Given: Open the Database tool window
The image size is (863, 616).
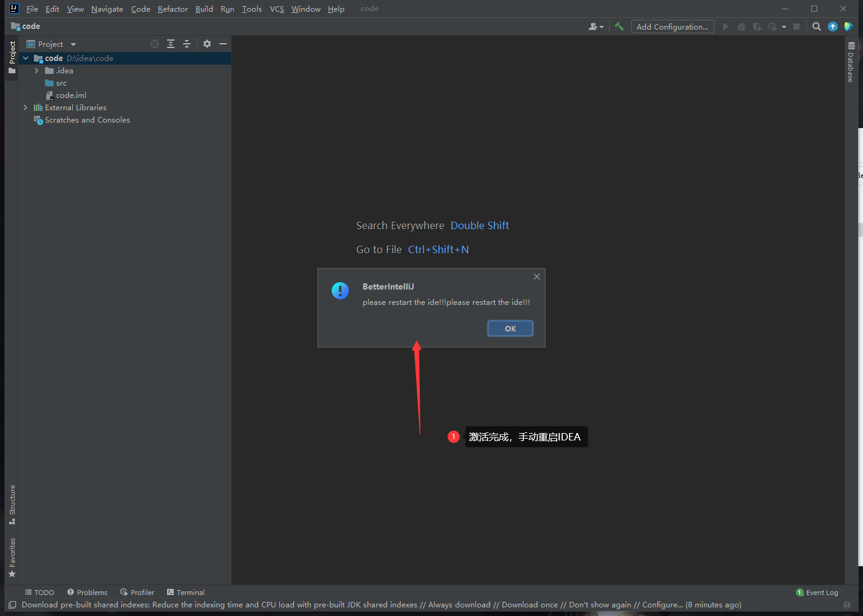Looking at the screenshot, I should (x=851, y=62).
